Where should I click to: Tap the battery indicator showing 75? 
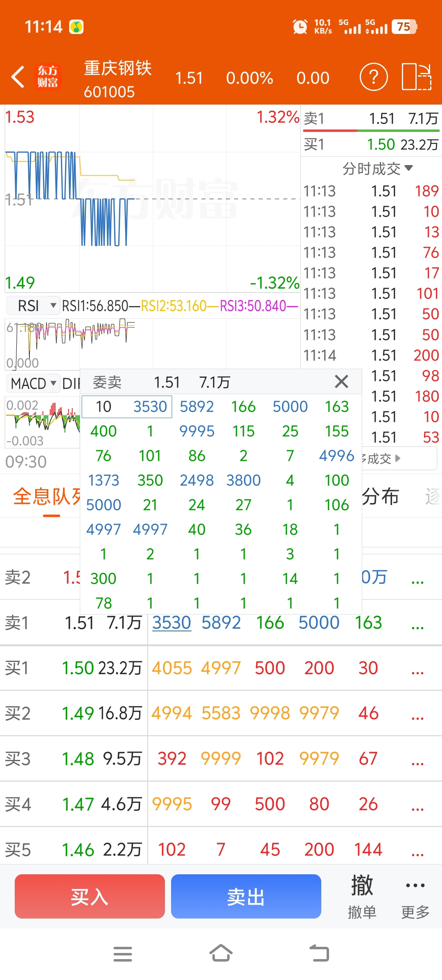coord(404,27)
